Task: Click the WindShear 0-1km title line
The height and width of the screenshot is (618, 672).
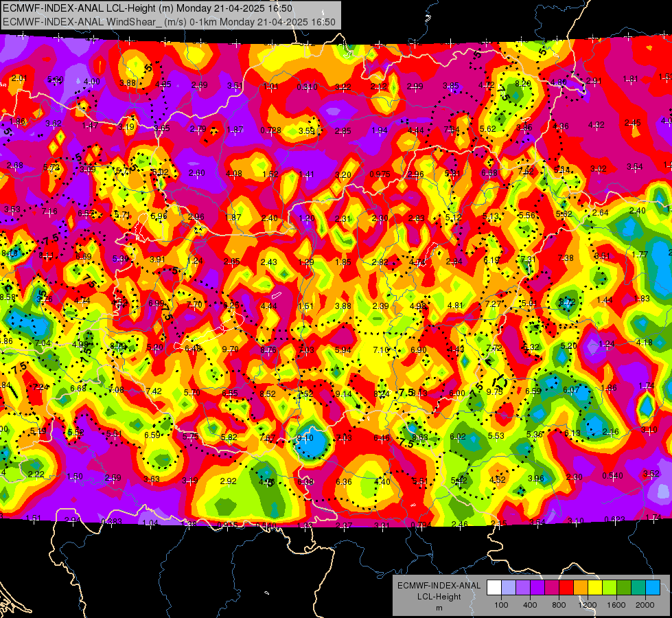Action: 170,22
